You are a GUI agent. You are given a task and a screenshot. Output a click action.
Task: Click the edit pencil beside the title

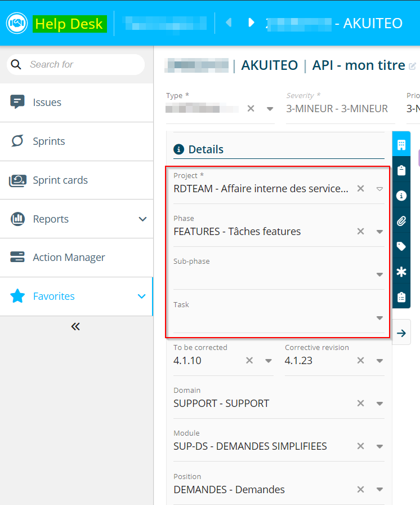click(412, 66)
